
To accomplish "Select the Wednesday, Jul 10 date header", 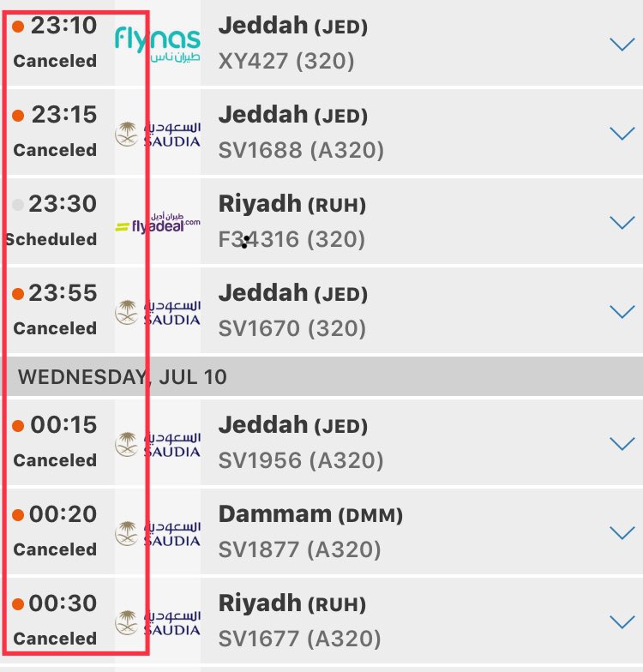I will tap(321, 377).
